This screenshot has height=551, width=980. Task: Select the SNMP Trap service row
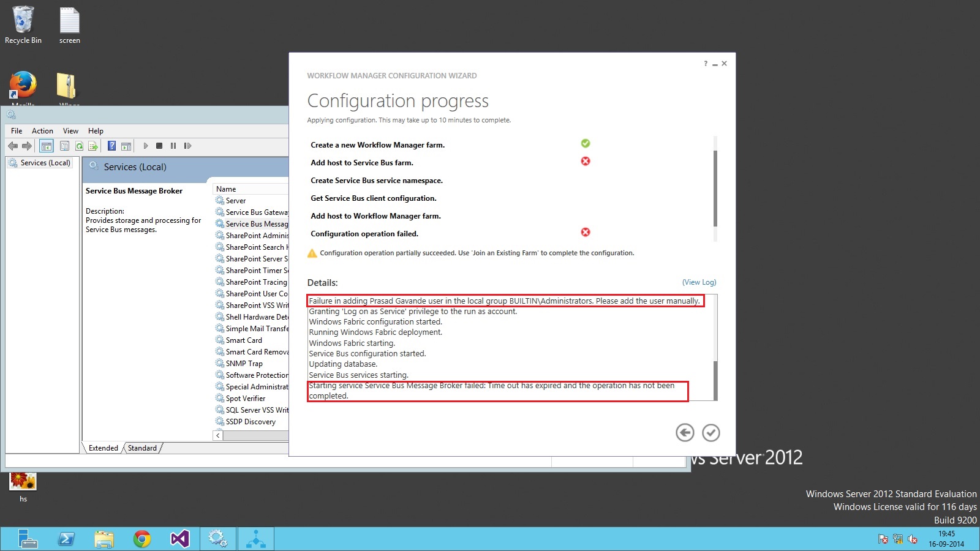pos(251,364)
